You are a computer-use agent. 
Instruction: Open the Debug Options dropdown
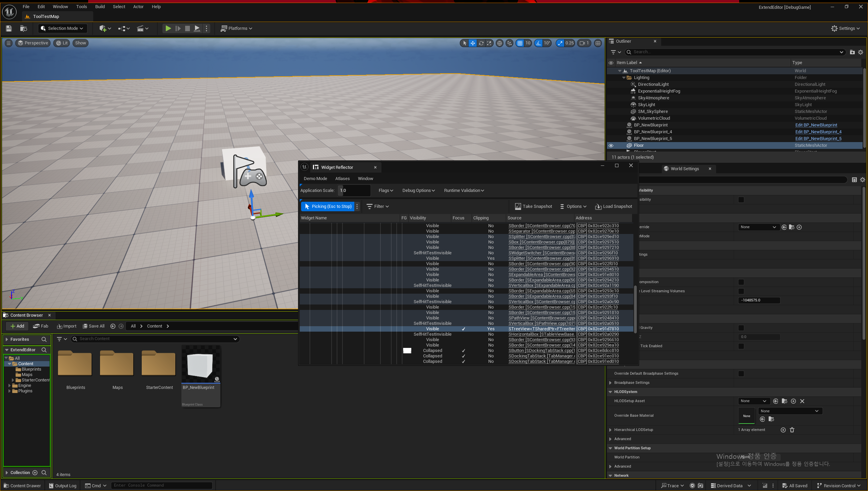tap(418, 191)
